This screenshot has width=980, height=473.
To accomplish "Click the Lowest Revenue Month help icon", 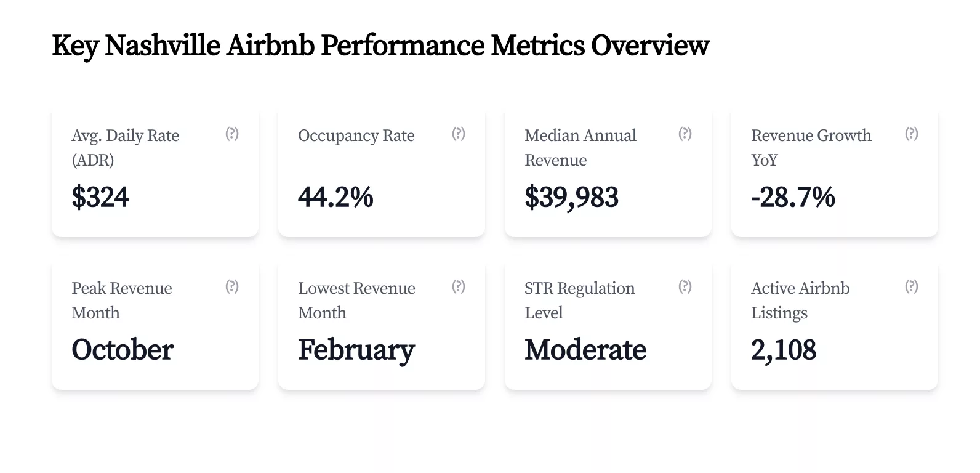I will pos(458,286).
